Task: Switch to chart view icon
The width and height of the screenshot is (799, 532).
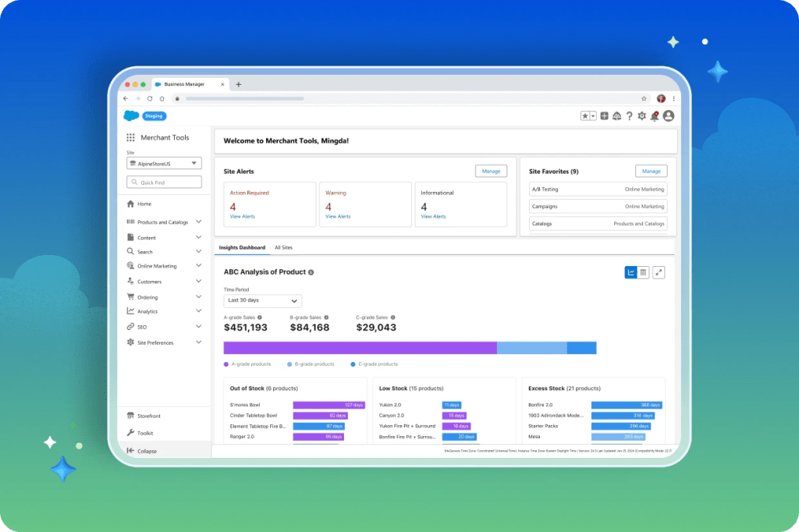Action: tap(630, 272)
